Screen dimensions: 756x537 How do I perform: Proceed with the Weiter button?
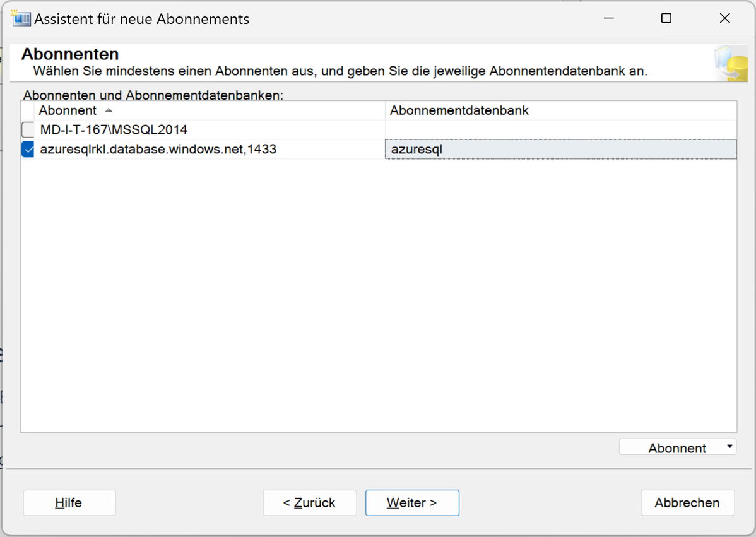coord(412,503)
